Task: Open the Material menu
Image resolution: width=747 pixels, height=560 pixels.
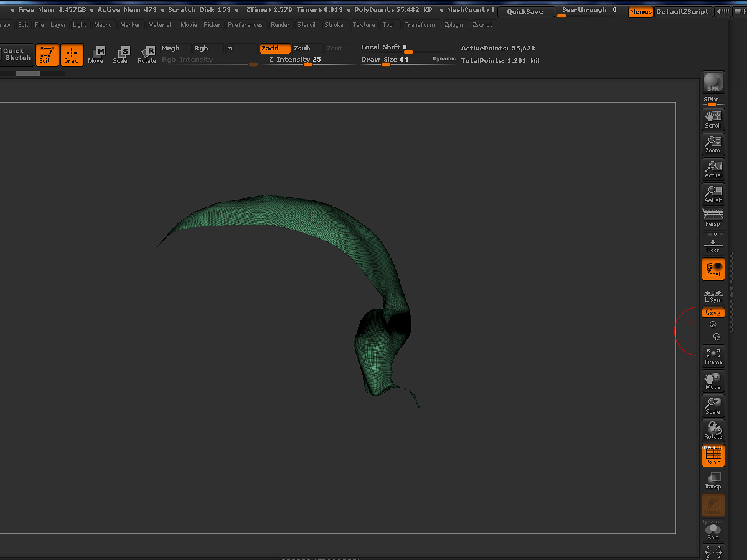Action: 160,25
